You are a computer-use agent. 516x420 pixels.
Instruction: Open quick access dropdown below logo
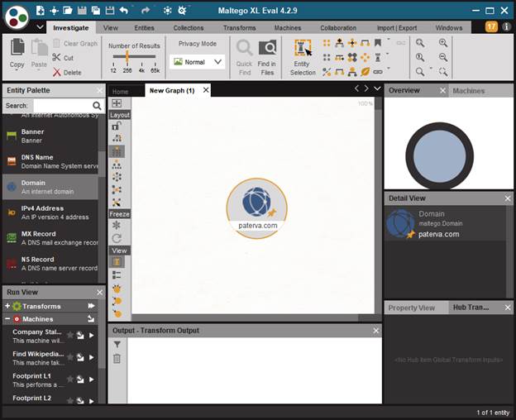(x=40, y=27)
